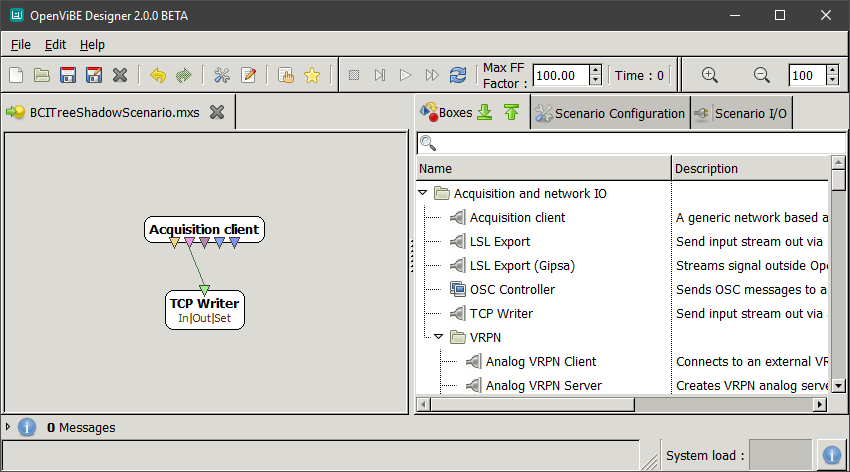
Task: Select LSL Export in the box tree
Action: pyautogui.click(x=500, y=241)
